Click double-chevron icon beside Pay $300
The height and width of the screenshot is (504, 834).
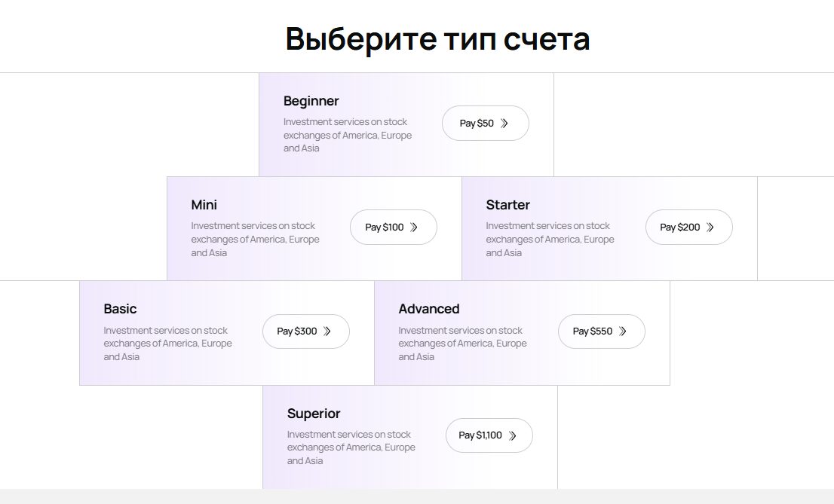click(327, 331)
